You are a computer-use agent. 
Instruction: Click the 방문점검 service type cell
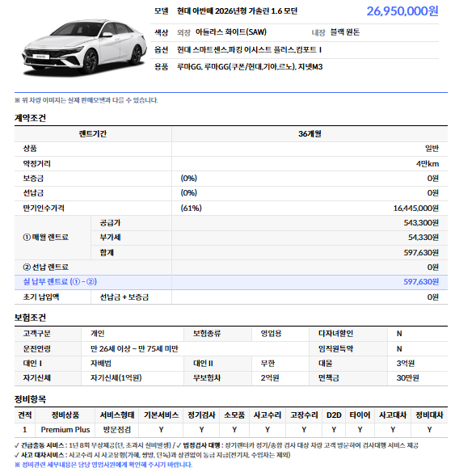point(117,430)
